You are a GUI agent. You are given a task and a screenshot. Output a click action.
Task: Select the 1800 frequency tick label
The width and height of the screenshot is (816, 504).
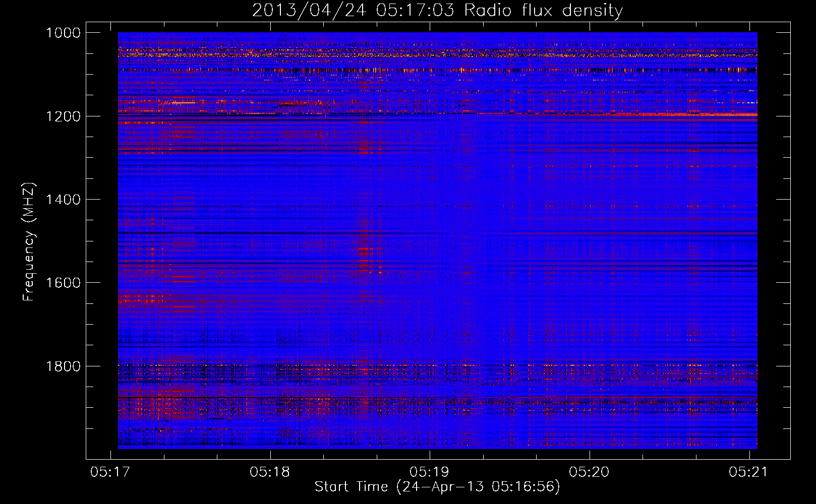tap(63, 366)
